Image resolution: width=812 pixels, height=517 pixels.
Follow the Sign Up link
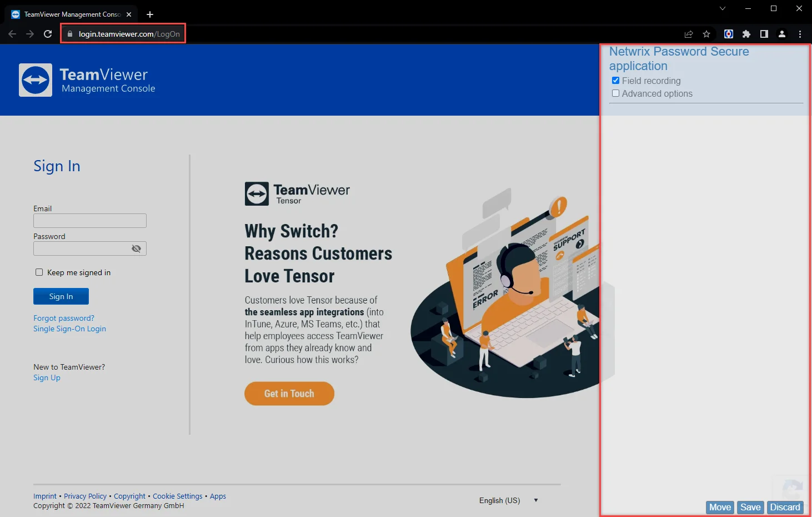[47, 377]
